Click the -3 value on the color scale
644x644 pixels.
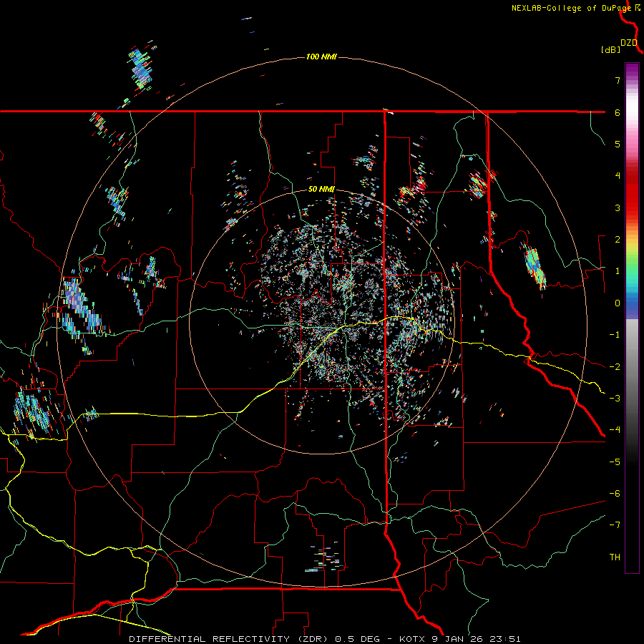pyautogui.click(x=615, y=399)
